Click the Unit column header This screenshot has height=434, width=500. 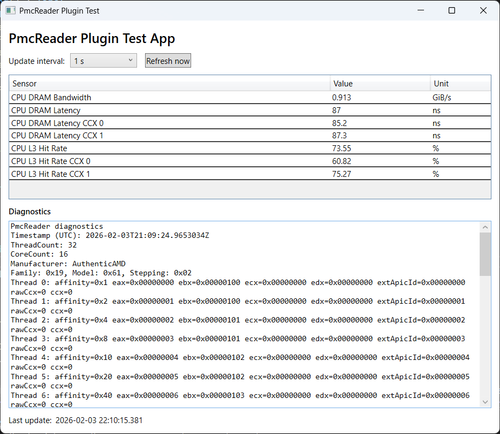point(460,83)
